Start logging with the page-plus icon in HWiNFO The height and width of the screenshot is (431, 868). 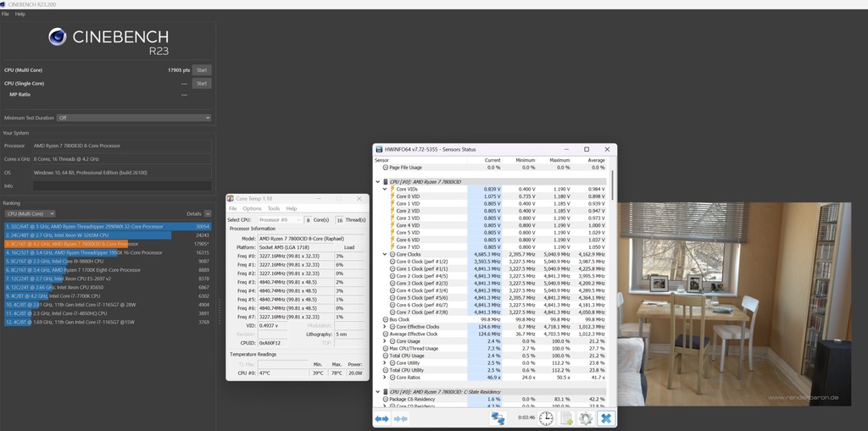click(x=566, y=418)
